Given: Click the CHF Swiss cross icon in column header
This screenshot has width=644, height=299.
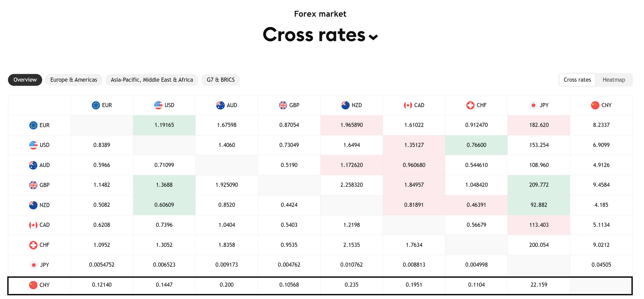Looking at the screenshot, I should pos(470,105).
